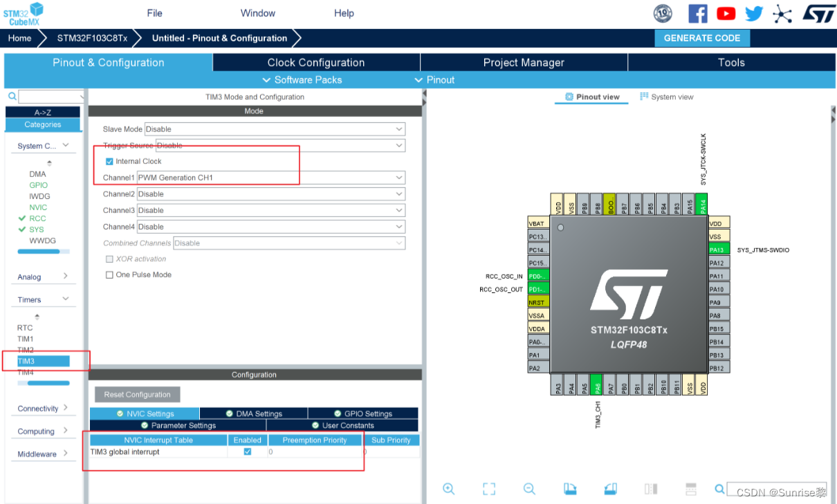Select GPIO in System Core list

(39, 185)
